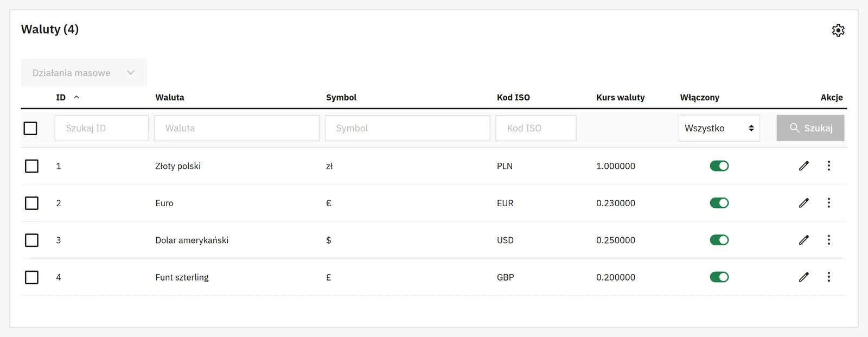
Task: Edit Euro with the pencil icon
Action: pos(804,203)
